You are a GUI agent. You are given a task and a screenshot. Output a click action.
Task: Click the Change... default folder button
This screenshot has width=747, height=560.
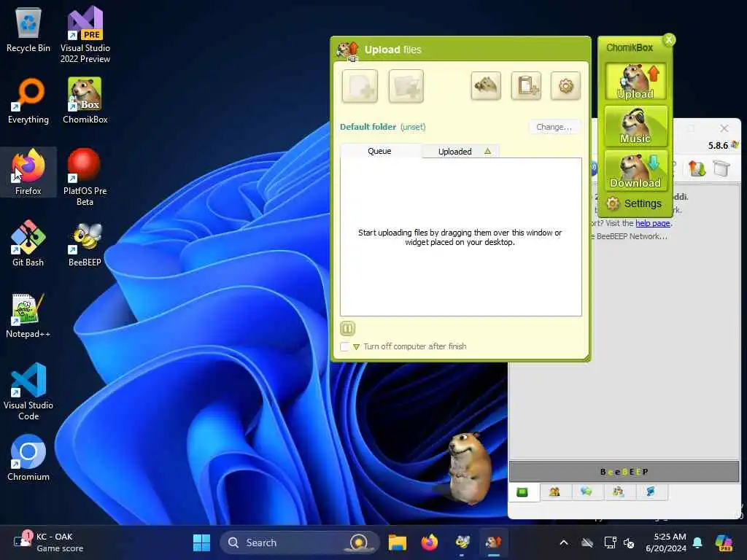coord(554,127)
